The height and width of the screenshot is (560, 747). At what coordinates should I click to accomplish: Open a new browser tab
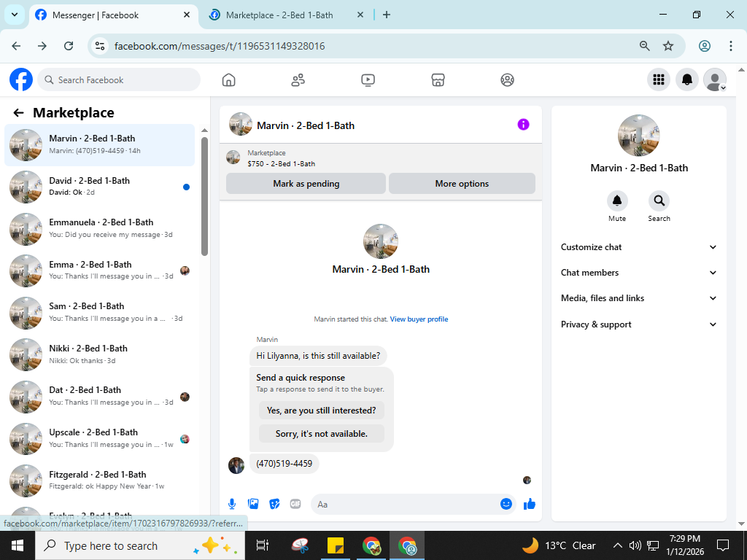click(387, 15)
